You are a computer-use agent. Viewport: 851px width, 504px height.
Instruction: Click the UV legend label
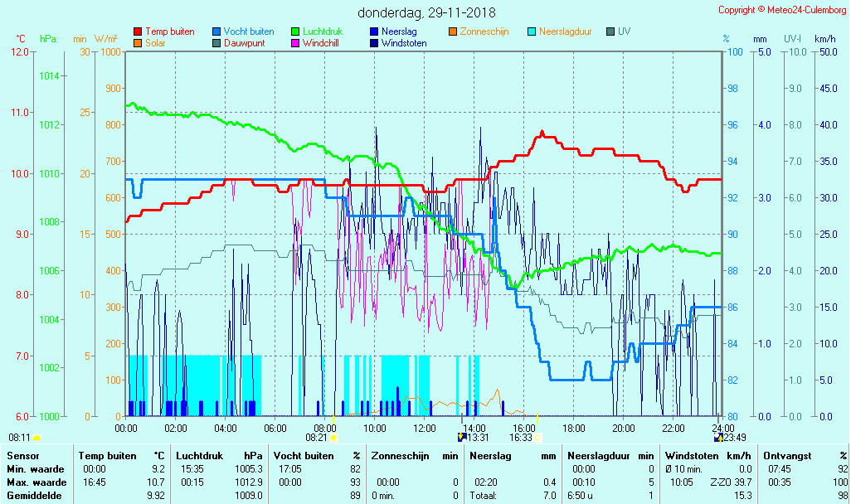[624, 31]
